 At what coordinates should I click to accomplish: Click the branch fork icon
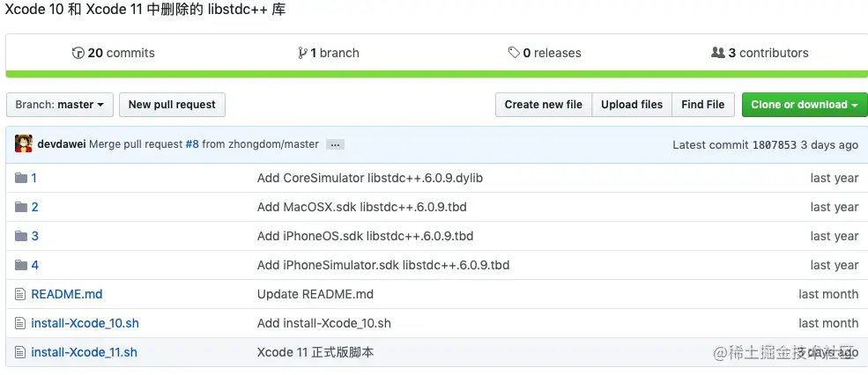[x=302, y=53]
